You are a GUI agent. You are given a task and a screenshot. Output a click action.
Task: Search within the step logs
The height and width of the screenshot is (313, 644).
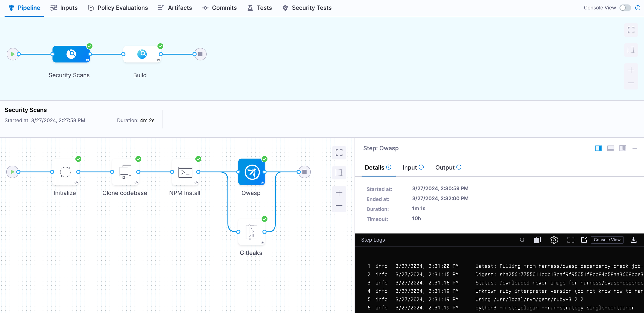522,240
